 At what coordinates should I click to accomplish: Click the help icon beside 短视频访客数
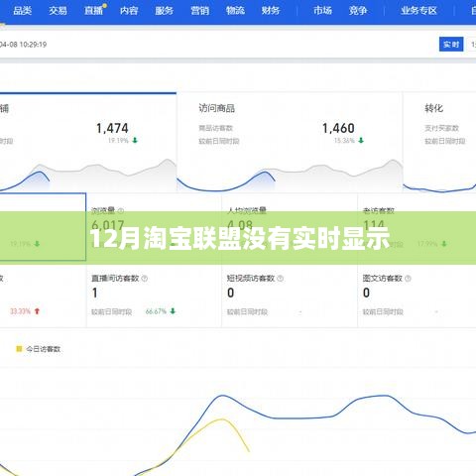pyautogui.click(x=281, y=279)
